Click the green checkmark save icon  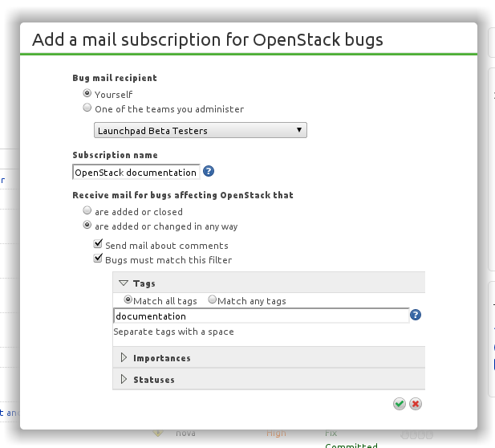400,404
